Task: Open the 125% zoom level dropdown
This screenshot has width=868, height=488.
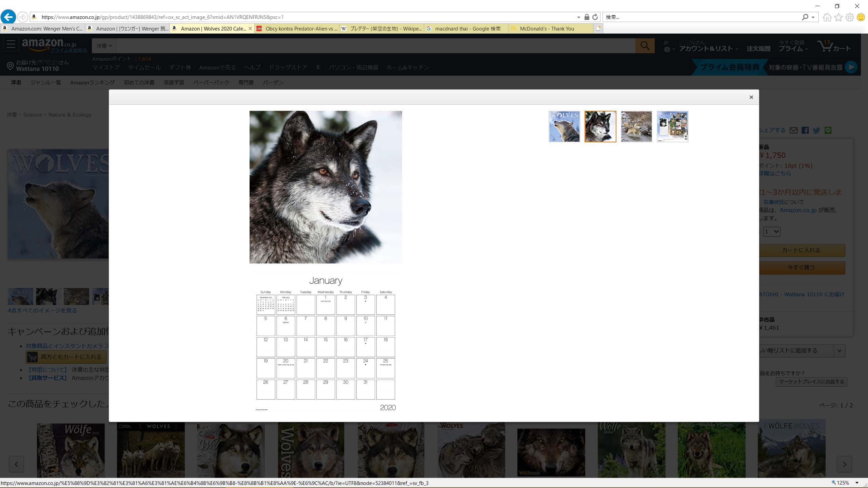Action: point(857,483)
